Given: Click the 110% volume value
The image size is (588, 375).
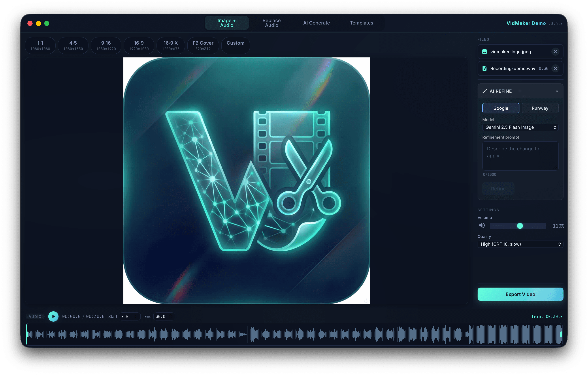Looking at the screenshot, I should tap(558, 226).
